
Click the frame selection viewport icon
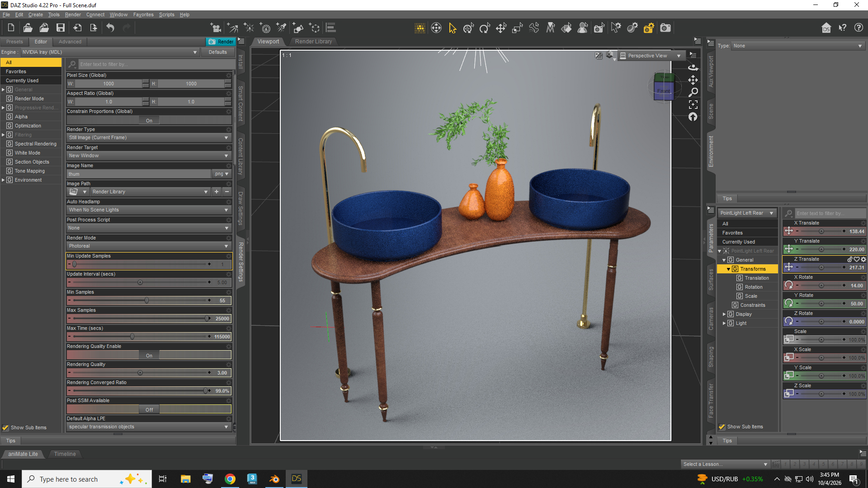pos(693,104)
